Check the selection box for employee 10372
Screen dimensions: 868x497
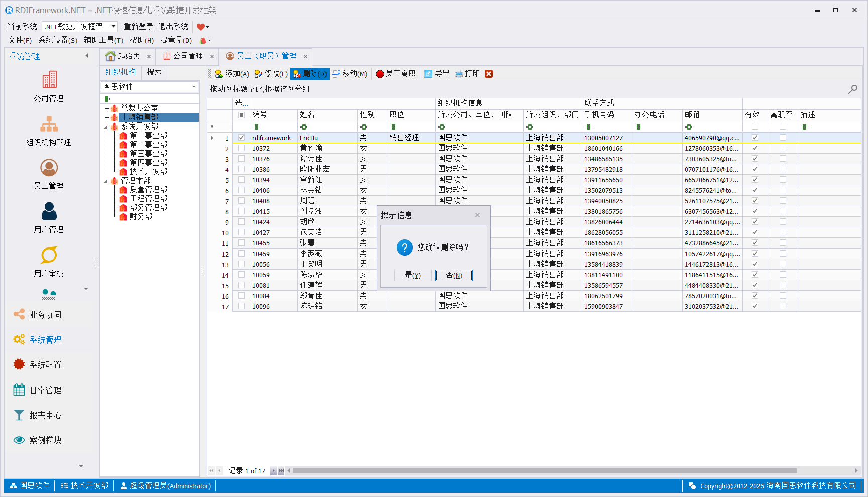point(242,148)
